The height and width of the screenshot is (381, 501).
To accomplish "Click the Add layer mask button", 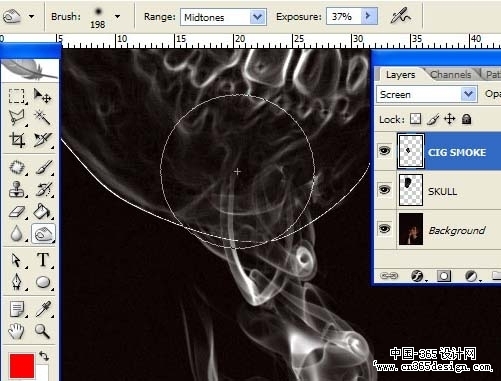I will 444,276.
